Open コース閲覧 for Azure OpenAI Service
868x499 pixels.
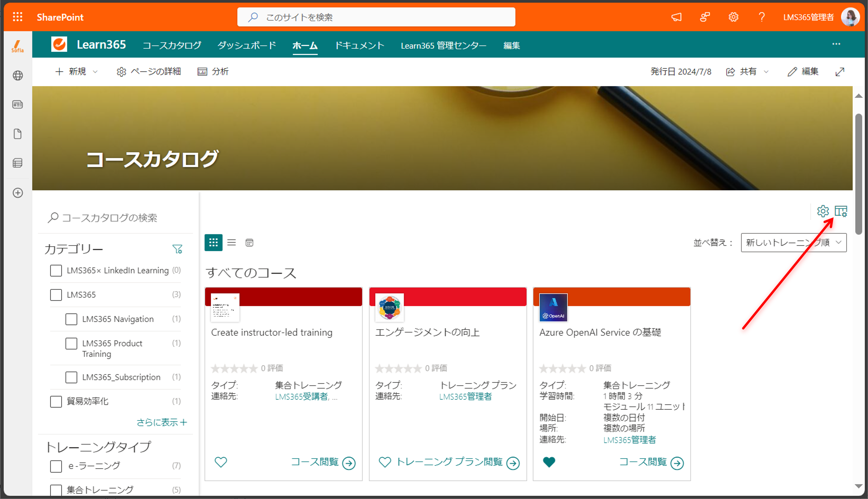click(651, 462)
